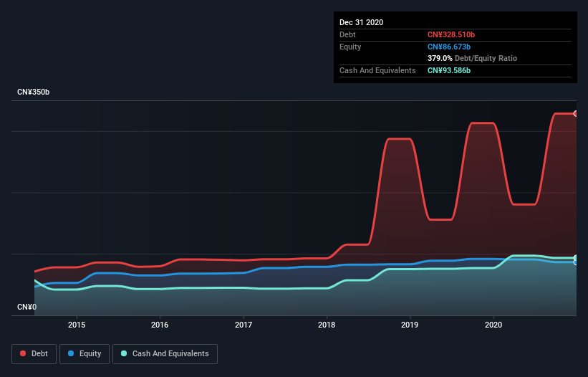
Task: Toggle Cash And Equivalents legend button
Action: pyautogui.click(x=165, y=354)
